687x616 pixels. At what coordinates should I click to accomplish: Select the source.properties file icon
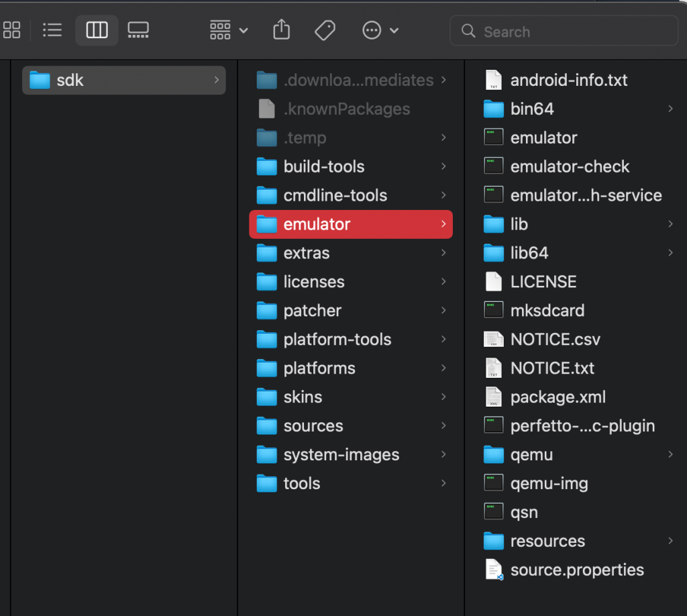[x=494, y=570]
